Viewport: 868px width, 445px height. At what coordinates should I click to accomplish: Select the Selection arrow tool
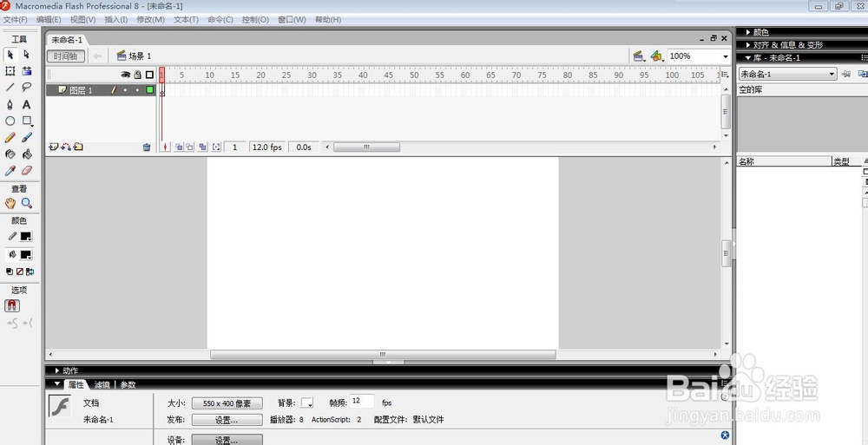pyautogui.click(x=10, y=55)
